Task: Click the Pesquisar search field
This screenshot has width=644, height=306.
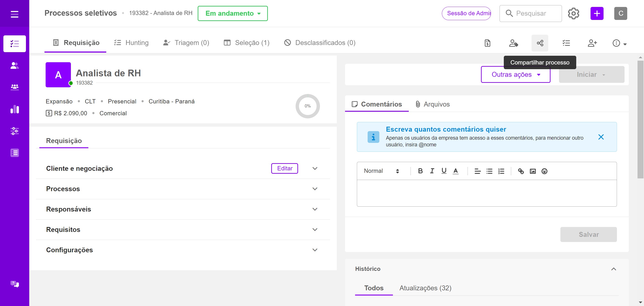Action: (531, 13)
